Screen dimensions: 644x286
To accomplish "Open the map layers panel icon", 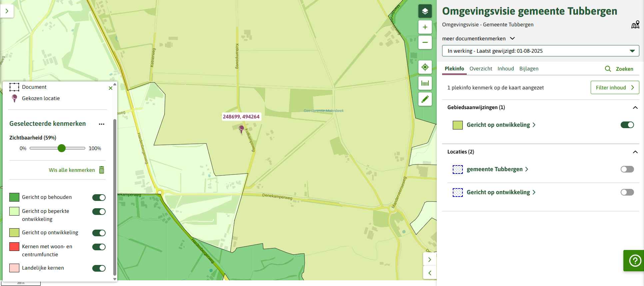I will pyautogui.click(x=425, y=11).
